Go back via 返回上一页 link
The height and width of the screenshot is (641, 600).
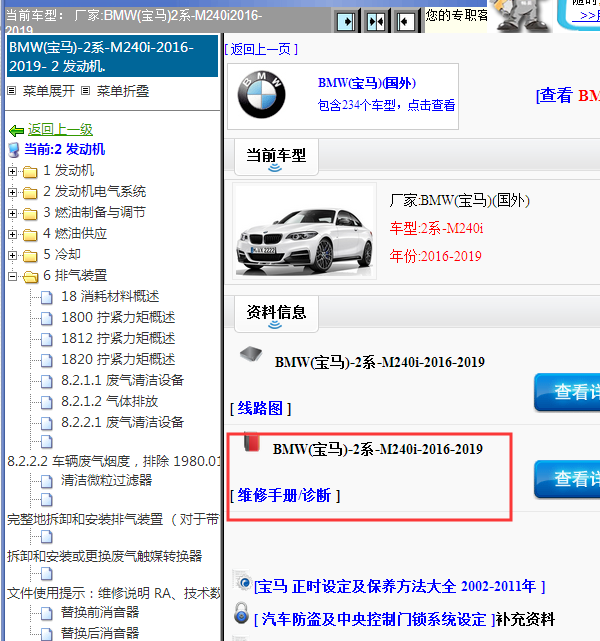pos(261,50)
